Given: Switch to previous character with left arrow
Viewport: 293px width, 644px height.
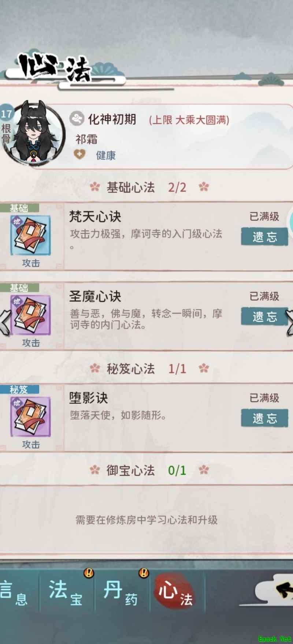Looking at the screenshot, I should click(5, 321).
